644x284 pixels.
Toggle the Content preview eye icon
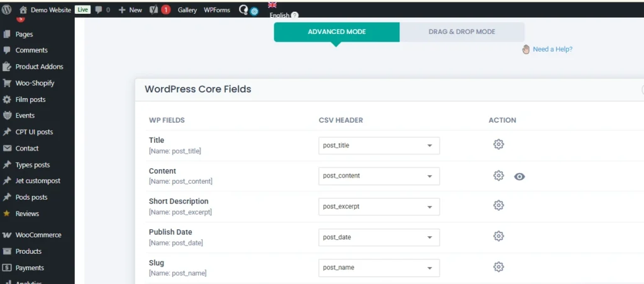[519, 177]
